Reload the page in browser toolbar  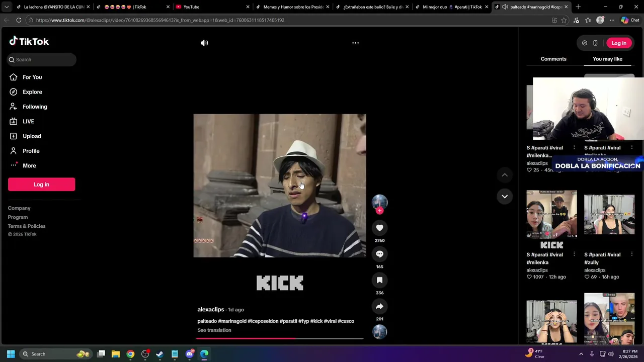[x=19, y=20]
